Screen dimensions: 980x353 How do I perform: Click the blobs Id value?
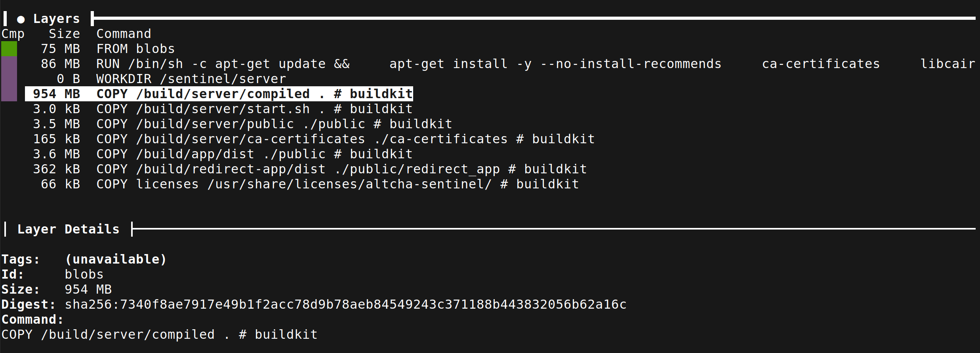84,274
